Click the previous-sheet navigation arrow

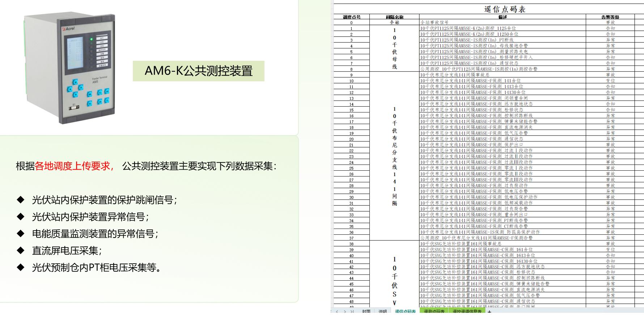pos(337,311)
